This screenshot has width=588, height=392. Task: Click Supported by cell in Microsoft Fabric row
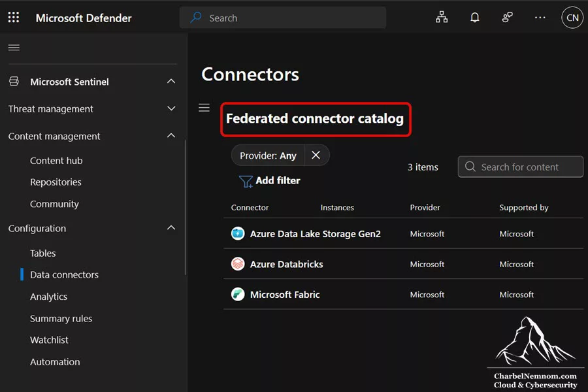point(516,295)
